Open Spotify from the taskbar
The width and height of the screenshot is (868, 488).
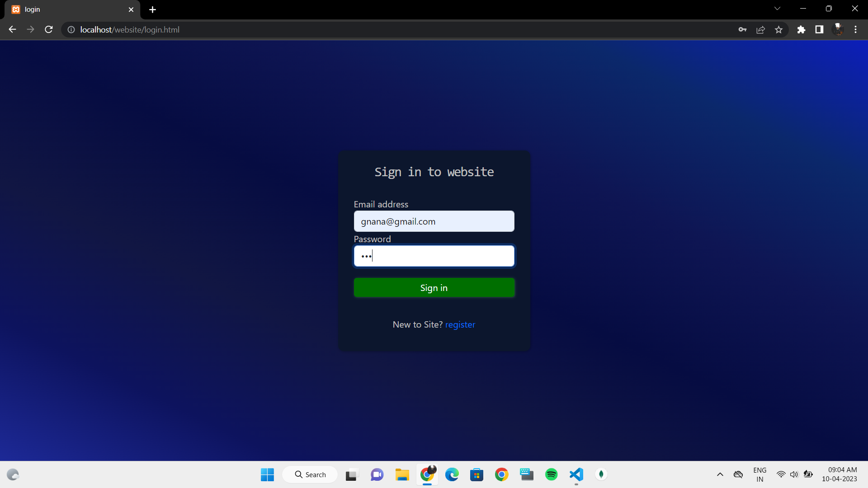click(x=551, y=474)
